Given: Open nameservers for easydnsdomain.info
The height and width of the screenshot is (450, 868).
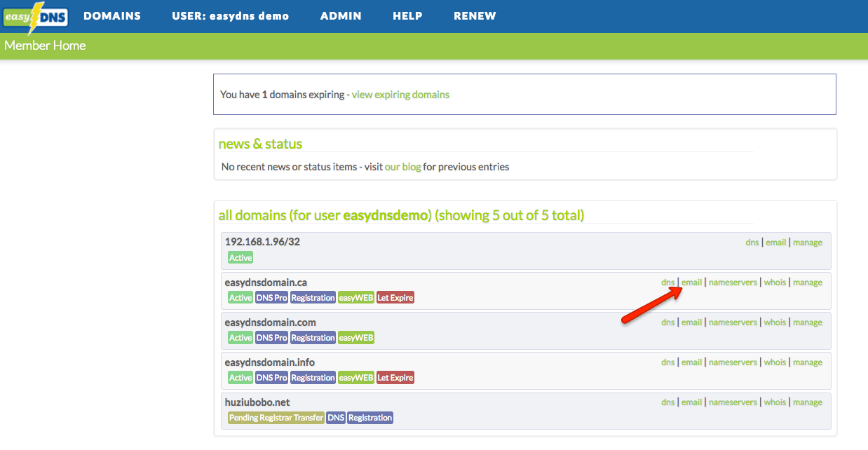Looking at the screenshot, I should 733,362.
